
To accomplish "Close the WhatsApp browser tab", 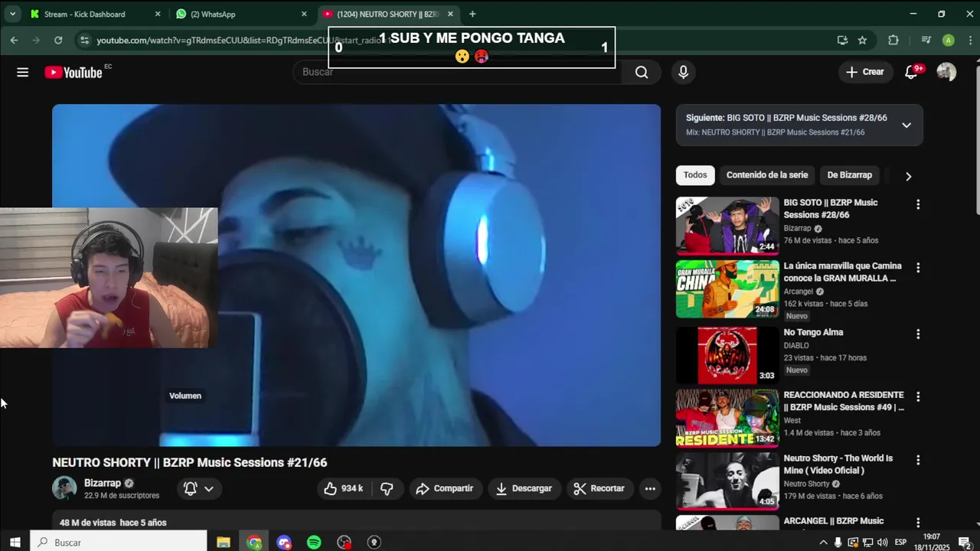I will point(304,14).
